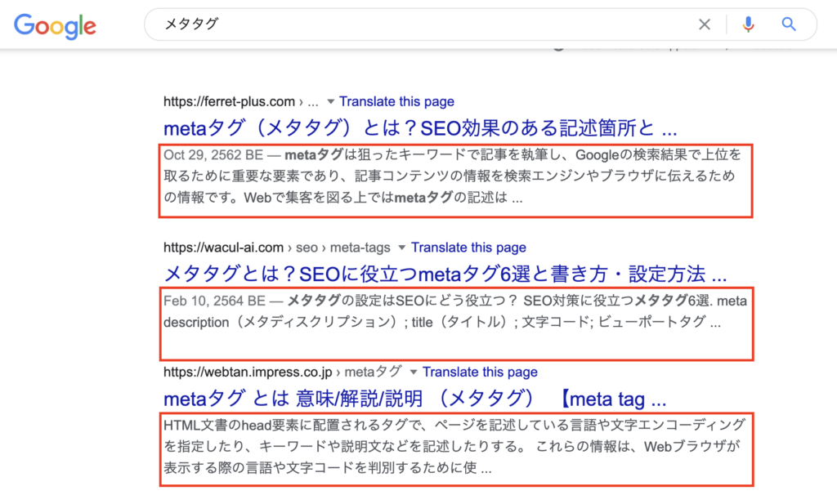Open dropdown arrow next to webtan.impress.co.jp URL
This screenshot has height=504, width=837.
pos(413,372)
